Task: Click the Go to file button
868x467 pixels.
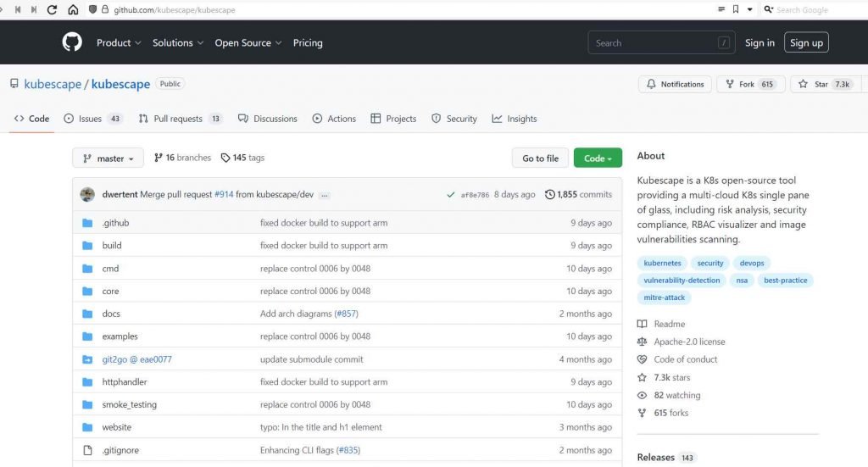Action: (x=540, y=158)
